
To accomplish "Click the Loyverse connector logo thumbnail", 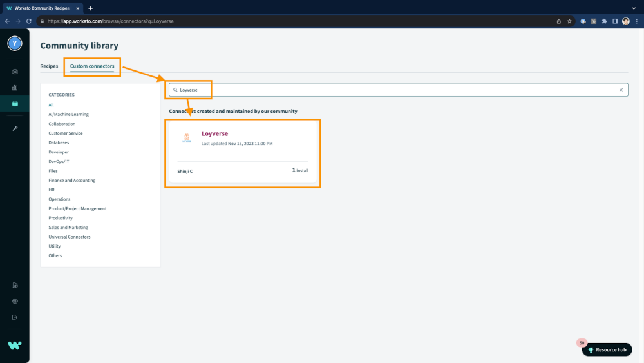I will (187, 138).
